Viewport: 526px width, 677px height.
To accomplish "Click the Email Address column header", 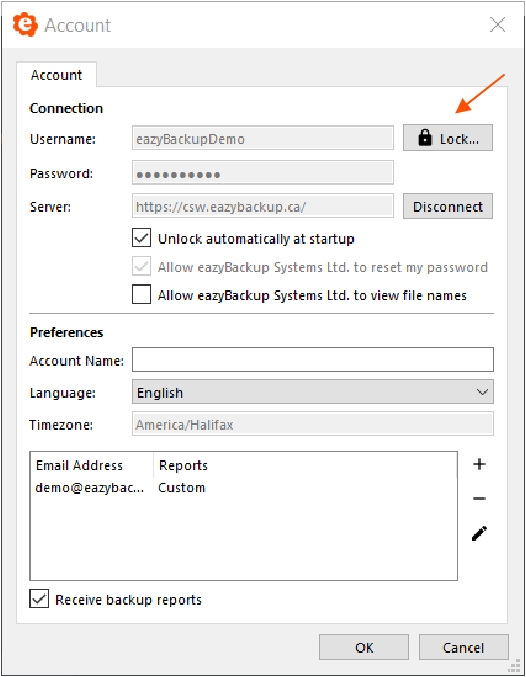I will (79, 465).
